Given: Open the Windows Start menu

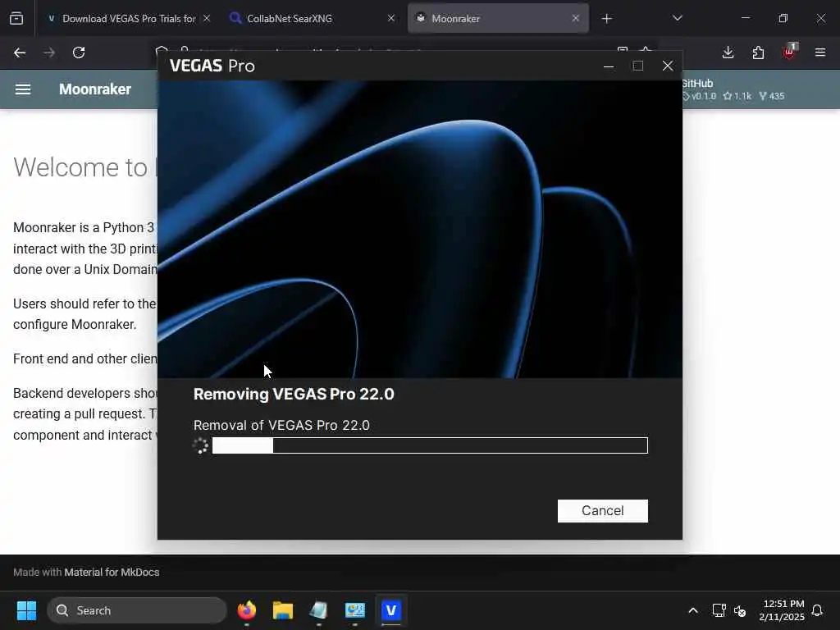Looking at the screenshot, I should tap(26, 610).
